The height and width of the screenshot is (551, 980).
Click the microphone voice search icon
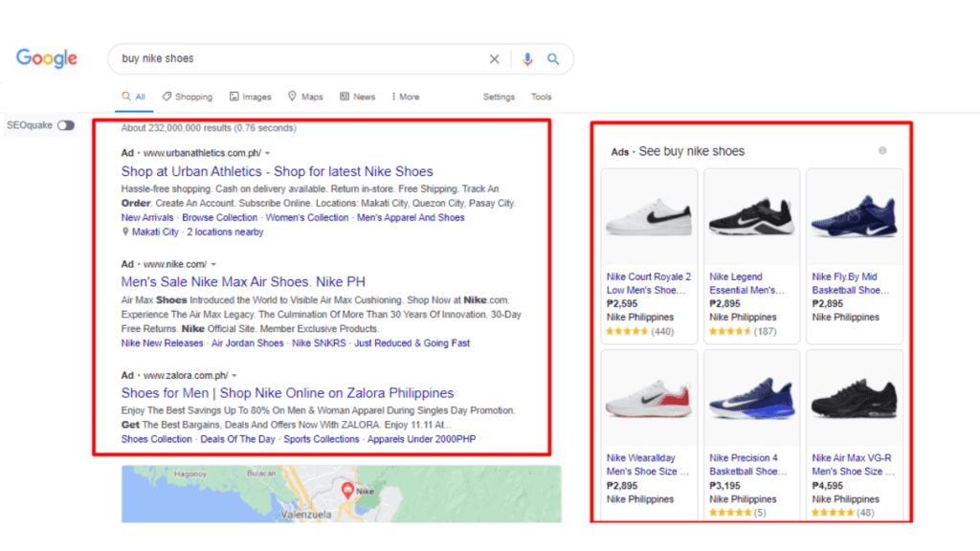[527, 58]
